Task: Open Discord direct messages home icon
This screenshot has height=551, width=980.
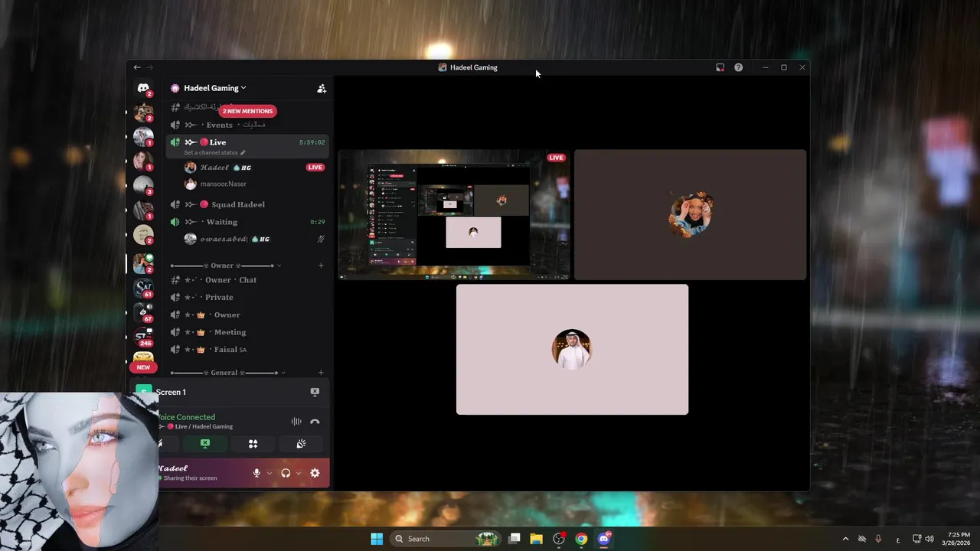Action: [x=143, y=88]
